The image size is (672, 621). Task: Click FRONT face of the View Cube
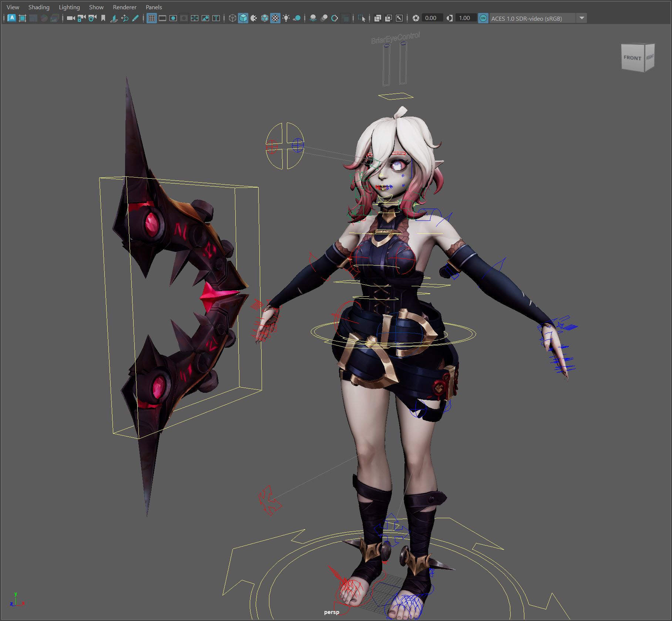pyautogui.click(x=632, y=58)
